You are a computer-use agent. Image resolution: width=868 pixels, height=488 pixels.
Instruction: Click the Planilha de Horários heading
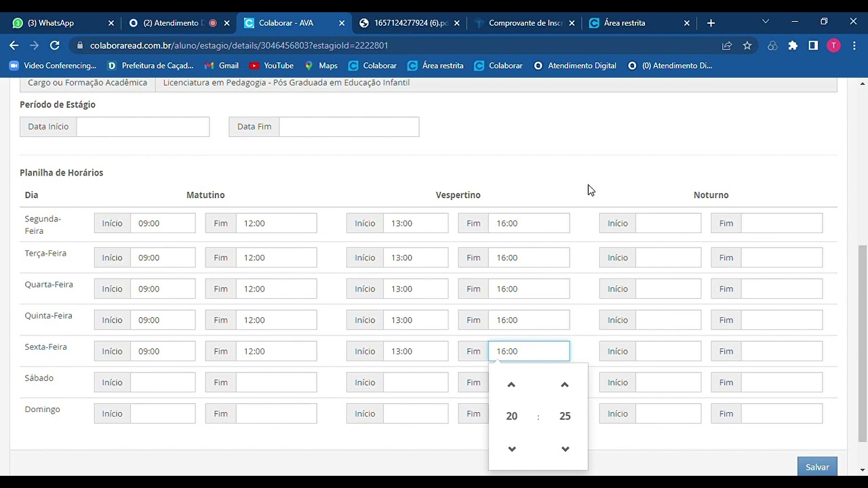coord(62,173)
